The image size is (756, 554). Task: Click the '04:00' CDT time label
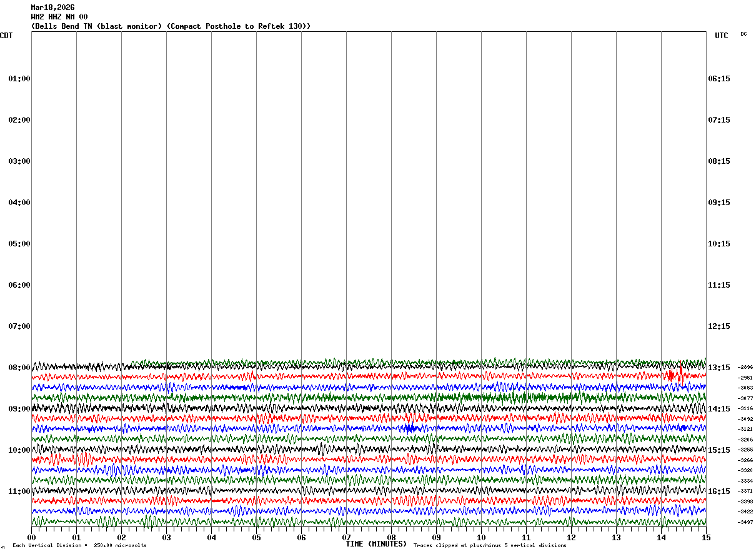pyautogui.click(x=19, y=203)
